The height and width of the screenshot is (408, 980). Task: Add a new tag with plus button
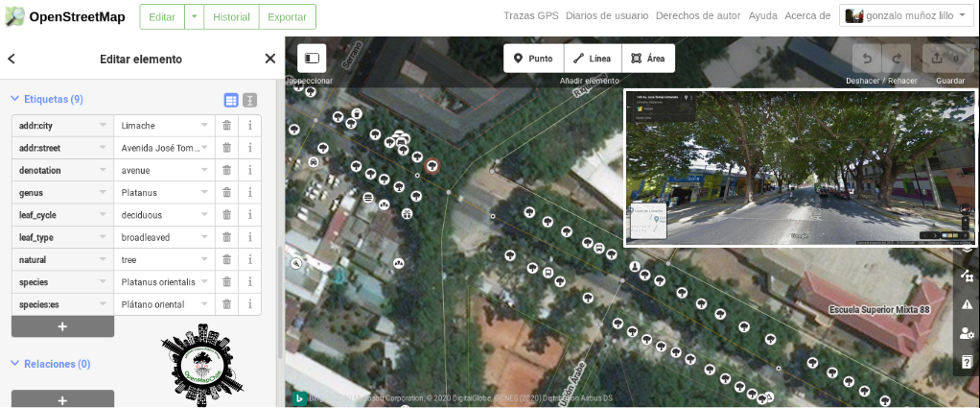62,326
